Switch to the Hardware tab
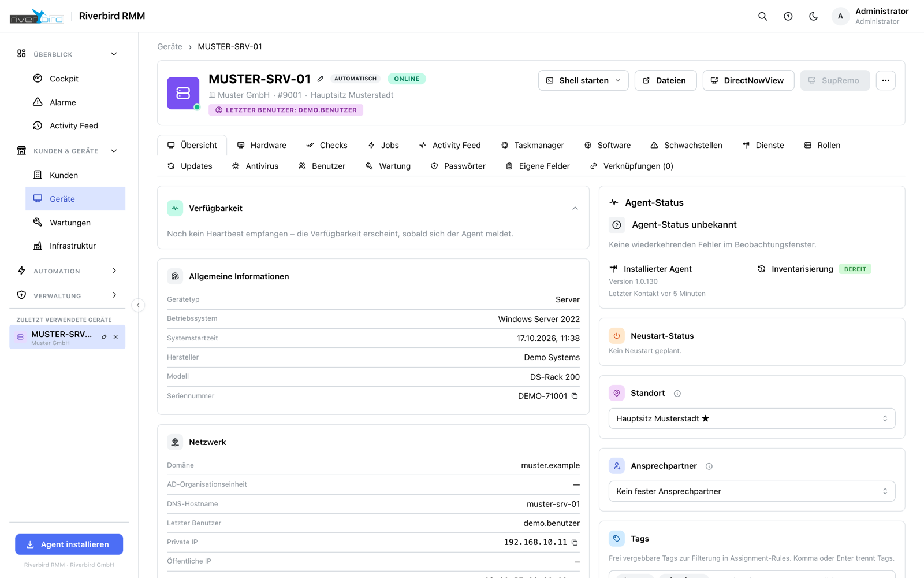This screenshot has width=924, height=578. tap(262, 145)
